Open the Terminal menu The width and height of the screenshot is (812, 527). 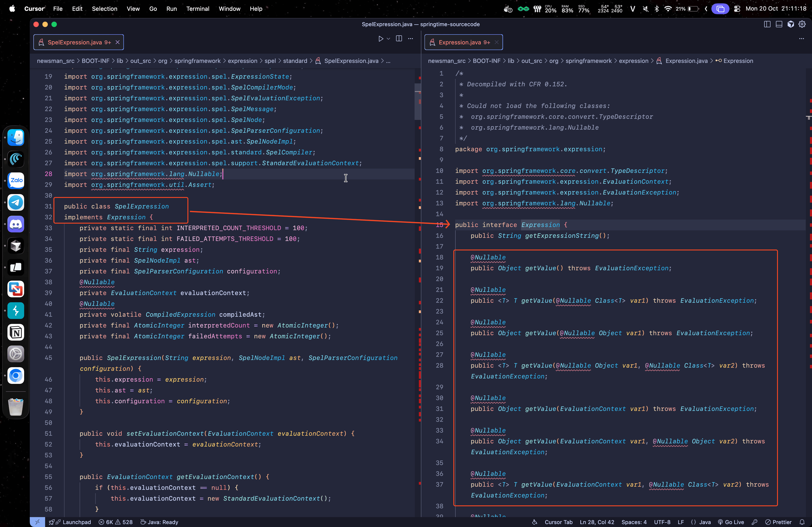(198, 9)
